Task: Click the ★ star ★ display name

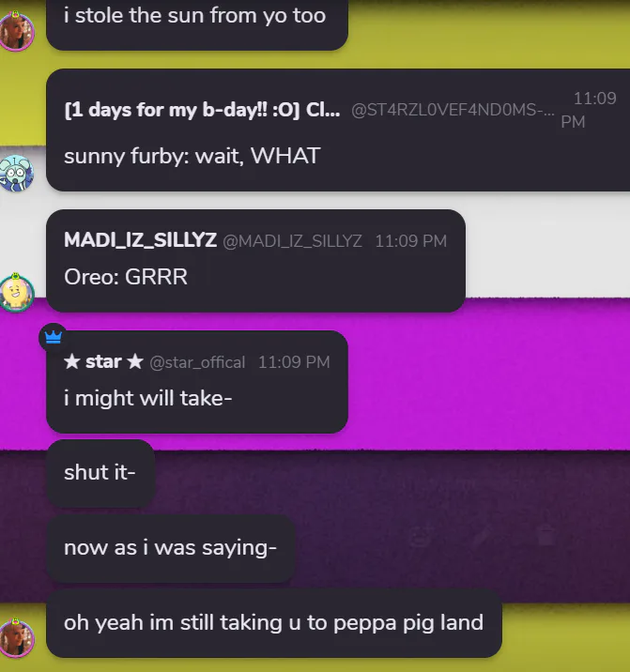Action: 103,361
